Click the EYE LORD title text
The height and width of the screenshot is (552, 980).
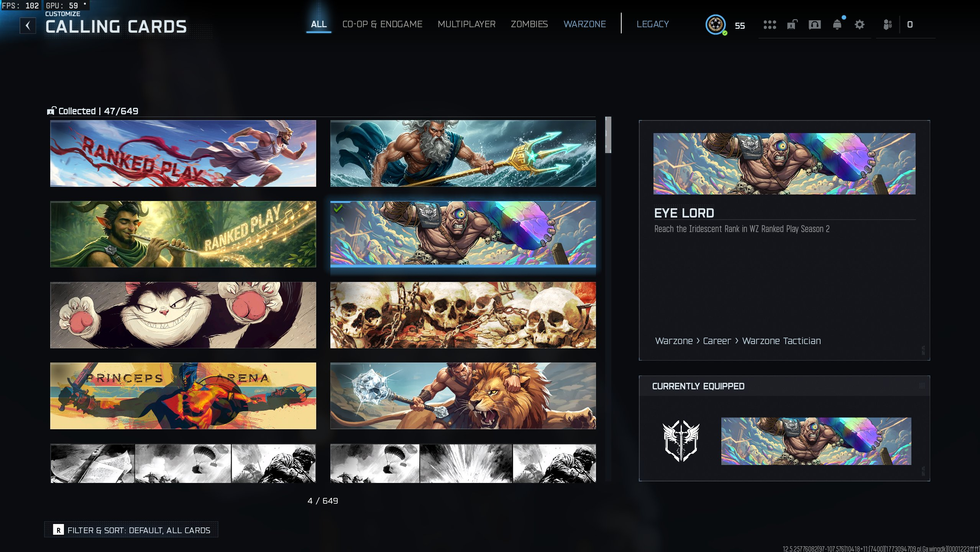(684, 213)
